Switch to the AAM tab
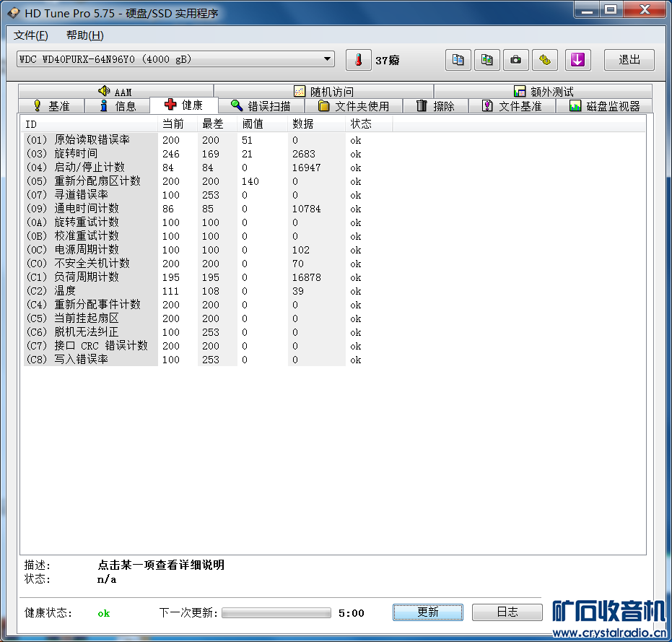Viewport: 672px width, 642px height. [x=115, y=91]
